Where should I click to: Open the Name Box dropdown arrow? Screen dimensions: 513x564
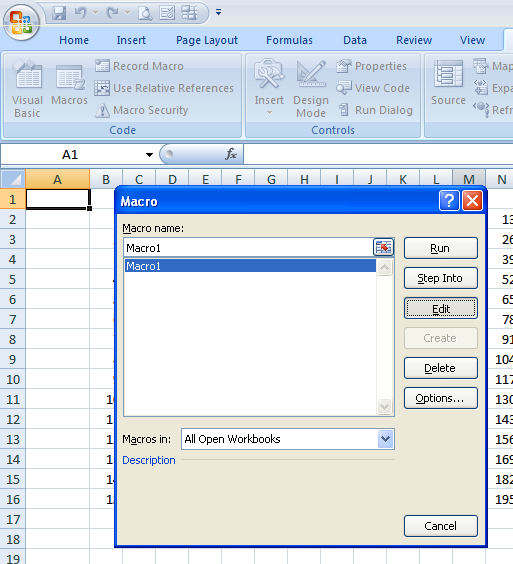(x=149, y=155)
